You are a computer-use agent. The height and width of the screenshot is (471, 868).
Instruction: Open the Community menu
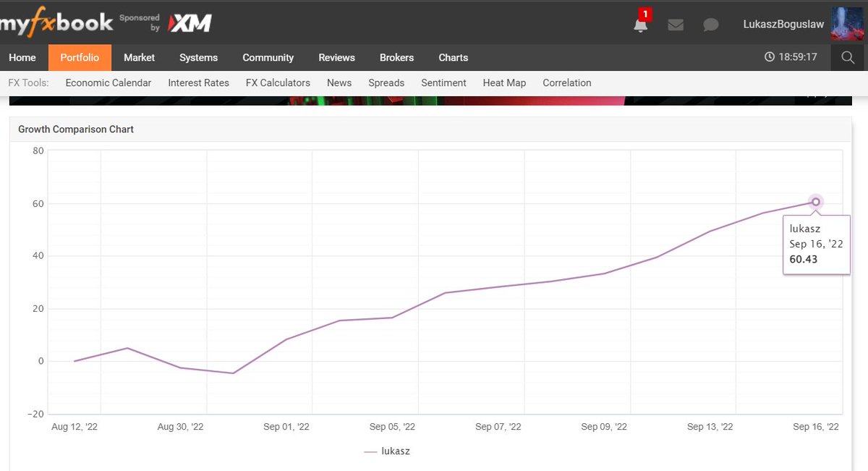pyautogui.click(x=268, y=58)
